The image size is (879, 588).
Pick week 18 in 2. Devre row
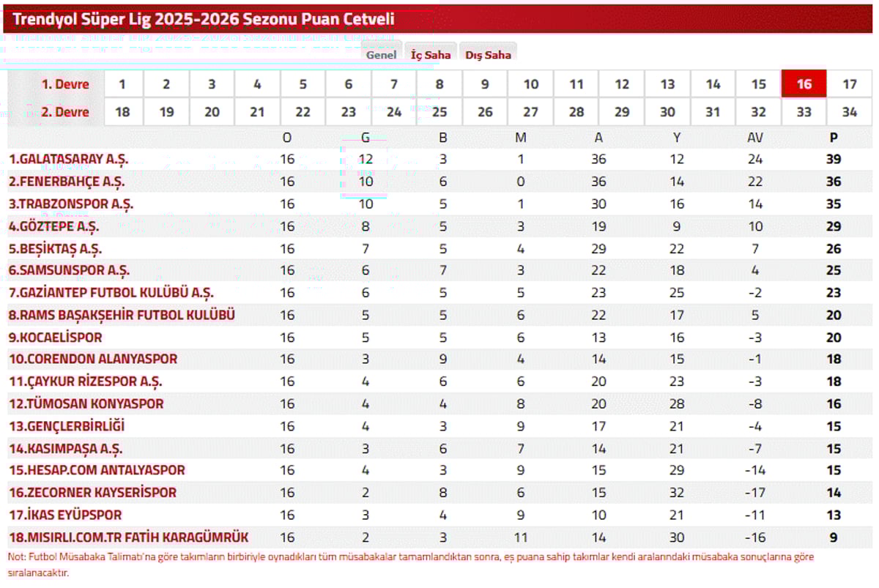pyautogui.click(x=122, y=112)
